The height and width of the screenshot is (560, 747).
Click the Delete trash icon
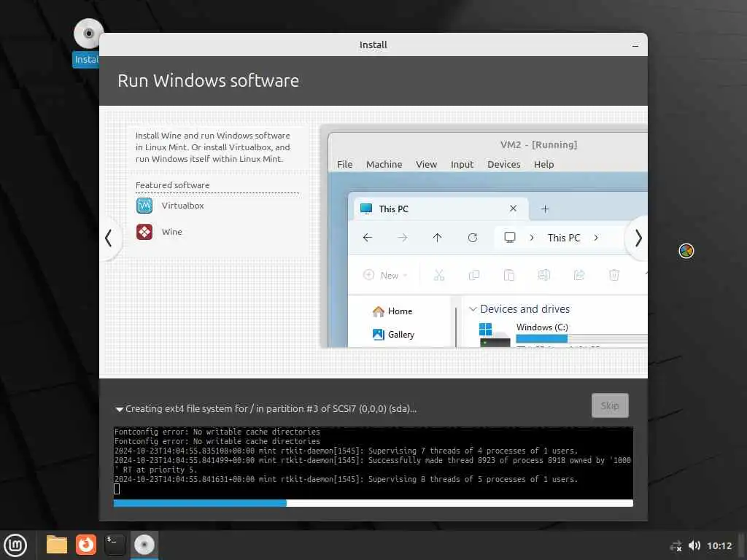coord(614,275)
